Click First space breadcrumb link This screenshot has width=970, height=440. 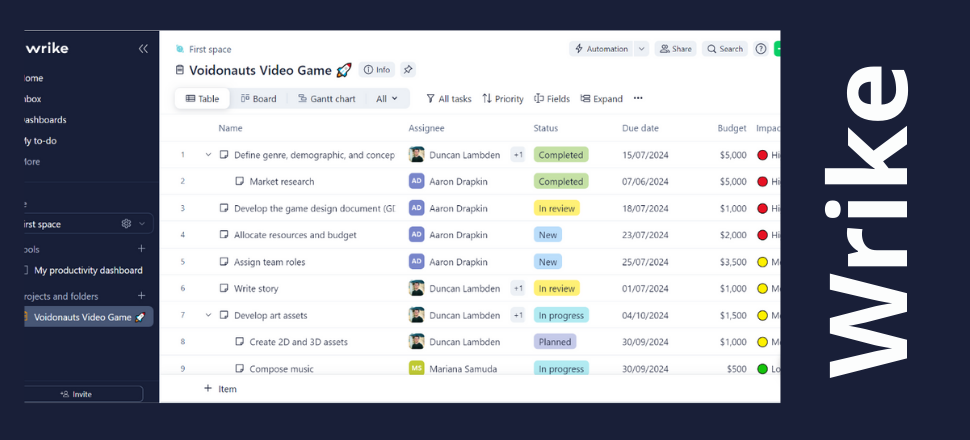210,50
